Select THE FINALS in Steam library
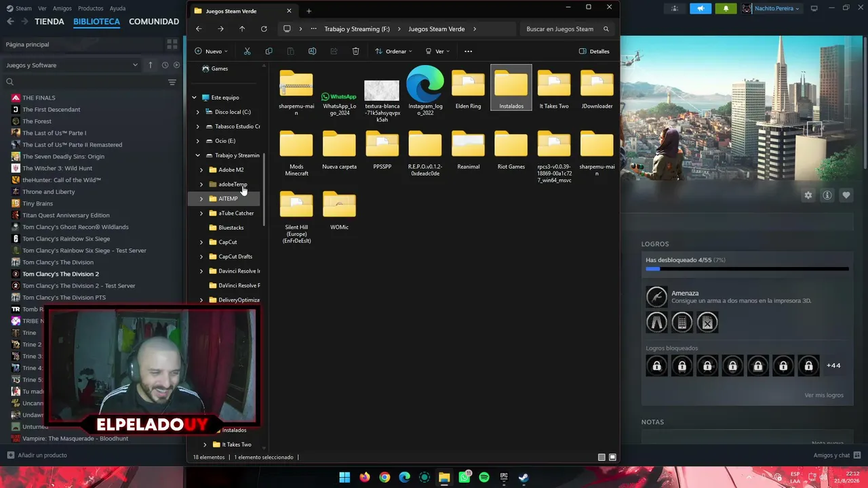The image size is (868, 488). click(39, 98)
